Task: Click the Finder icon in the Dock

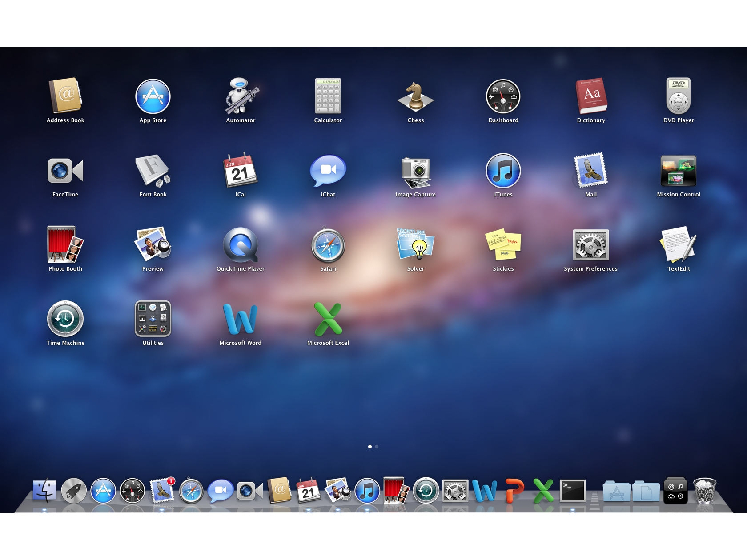Action: pos(44,491)
